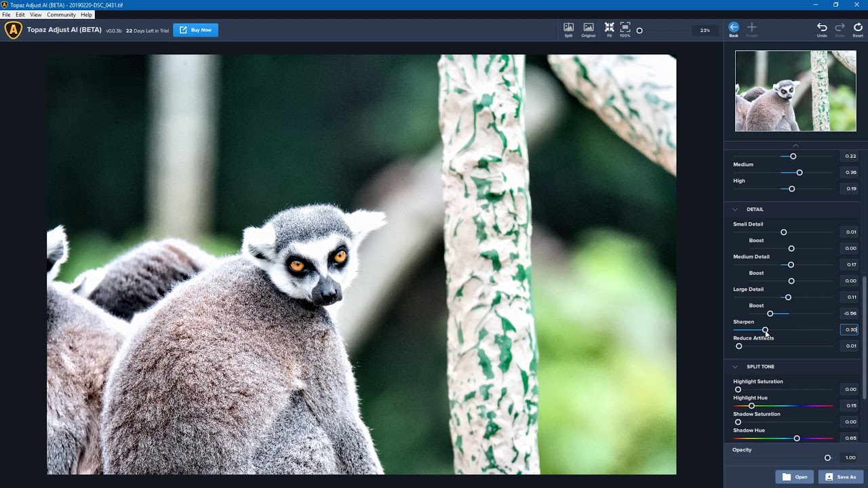The height and width of the screenshot is (488, 868).
Task: Open the File menu
Action: click(6, 15)
